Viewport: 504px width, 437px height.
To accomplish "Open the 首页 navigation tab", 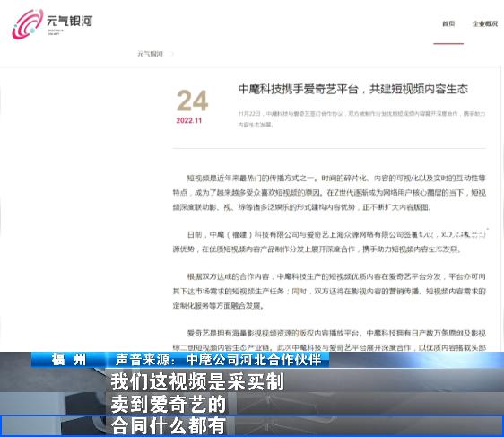I will click(x=448, y=24).
